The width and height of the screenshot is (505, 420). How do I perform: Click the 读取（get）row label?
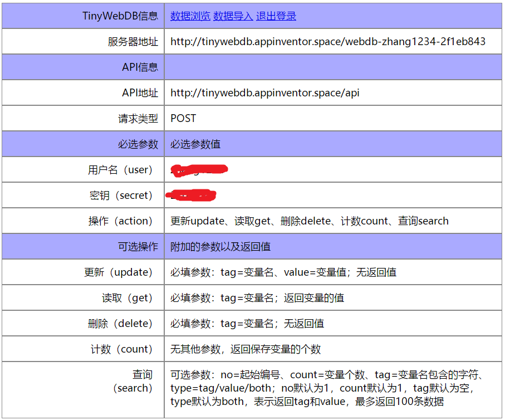coord(127,298)
